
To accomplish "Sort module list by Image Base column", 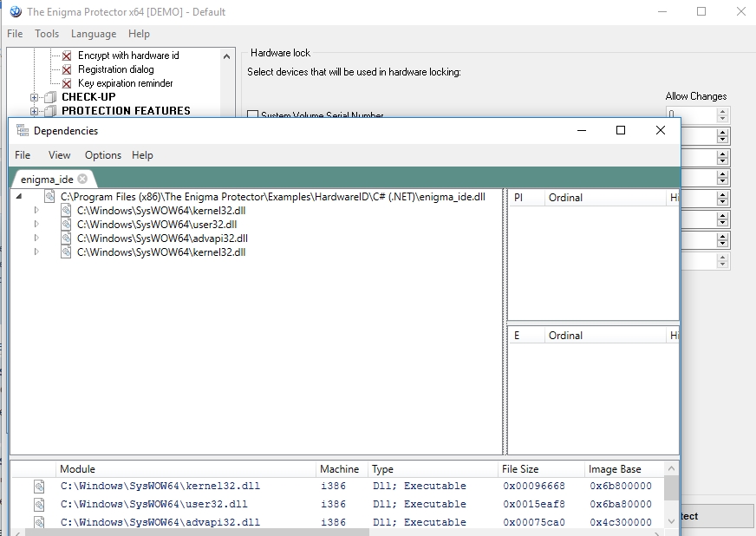I will [624, 469].
